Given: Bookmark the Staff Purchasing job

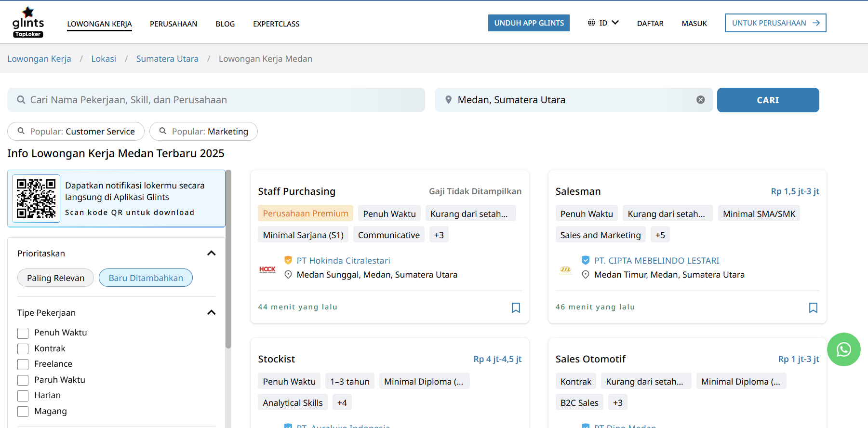Looking at the screenshot, I should click(516, 308).
